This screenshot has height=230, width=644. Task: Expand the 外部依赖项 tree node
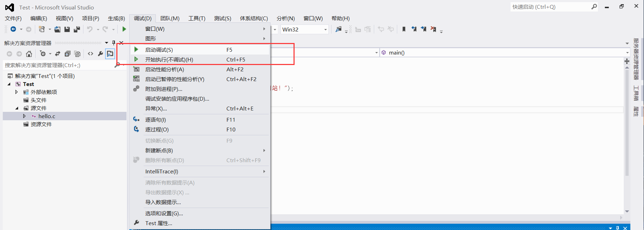click(x=16, y=92)
